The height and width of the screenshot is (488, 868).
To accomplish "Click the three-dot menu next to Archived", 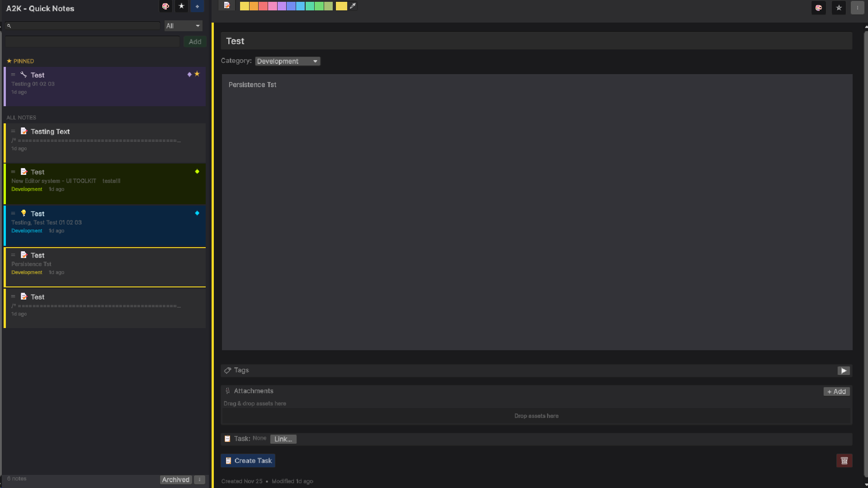I will point(199,480).
